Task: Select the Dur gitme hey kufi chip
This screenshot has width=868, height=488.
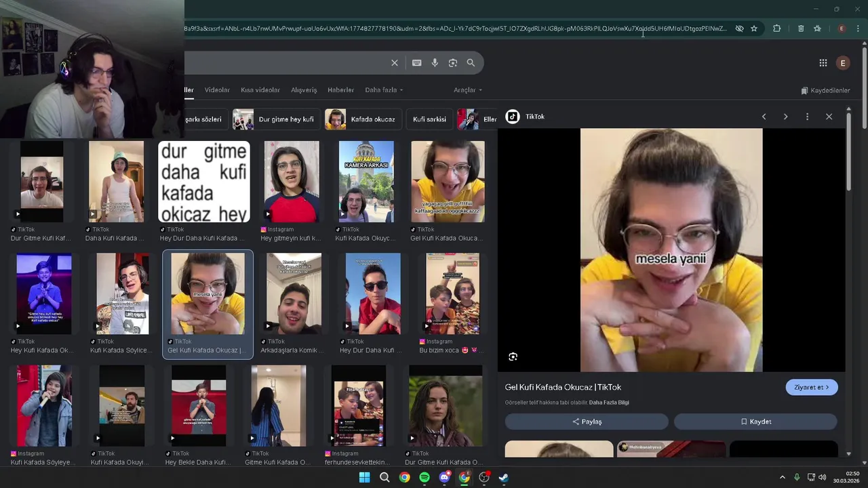Action: [276, 119]
